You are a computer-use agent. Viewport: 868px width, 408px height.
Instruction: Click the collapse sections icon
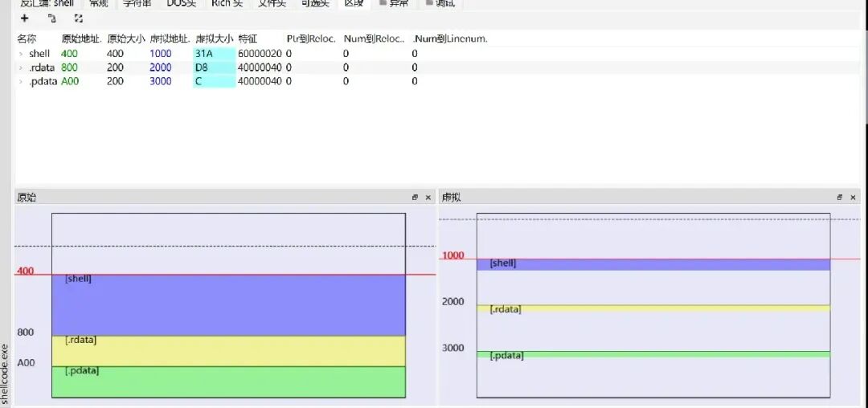[x=52, y=18]
